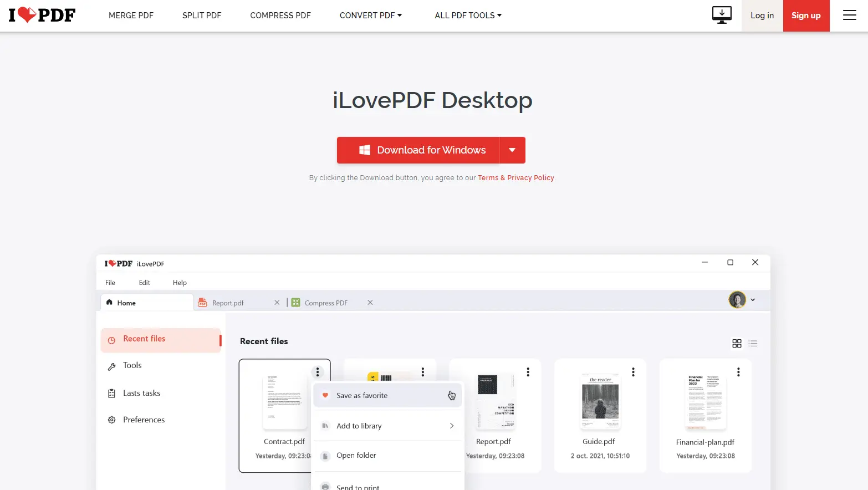Open Report.pdf three-dot options menu
Image resolution: width=868 pixels, height=490 pixels.
528,372
